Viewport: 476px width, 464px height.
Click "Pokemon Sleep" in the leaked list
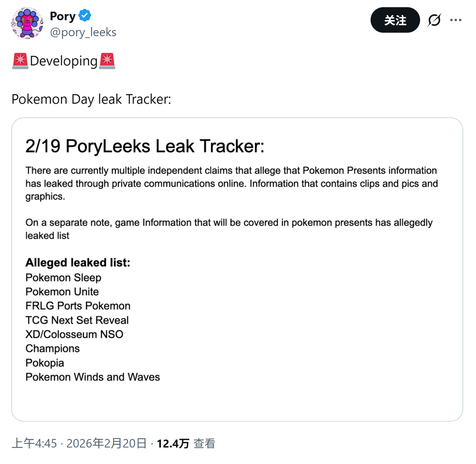pos(63,277)
